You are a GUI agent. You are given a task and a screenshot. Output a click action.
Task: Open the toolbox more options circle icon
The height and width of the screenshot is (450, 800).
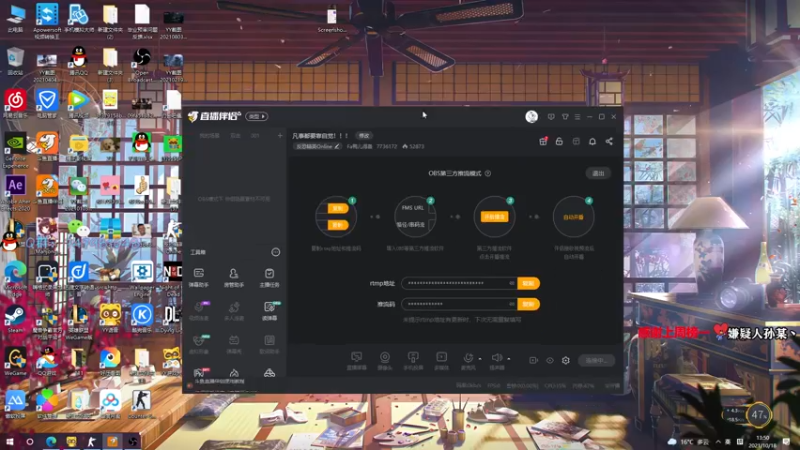(x=276, y=252)
